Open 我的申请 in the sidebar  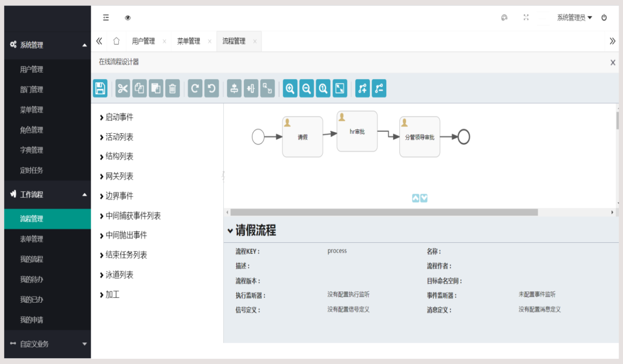click(x=48, y=319)
